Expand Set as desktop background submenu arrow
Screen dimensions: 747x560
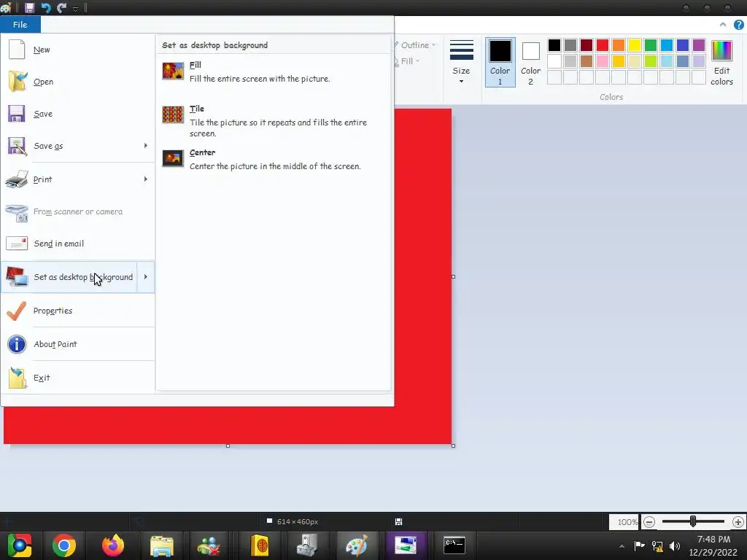[146, 276]
